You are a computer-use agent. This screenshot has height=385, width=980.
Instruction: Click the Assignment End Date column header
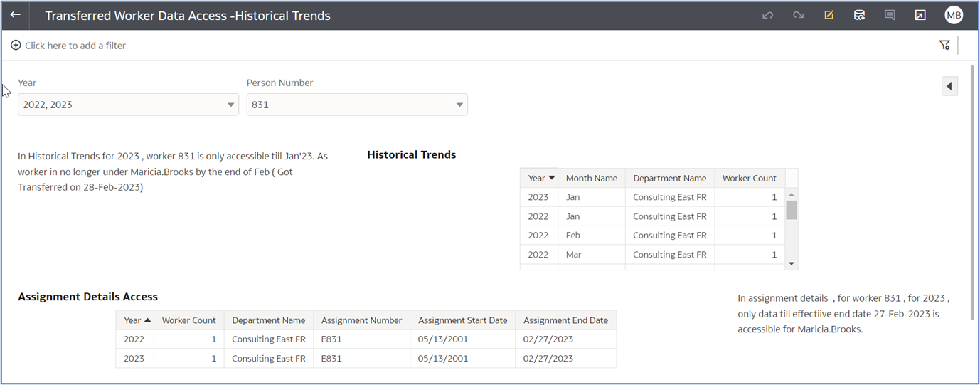coord(565,320)
